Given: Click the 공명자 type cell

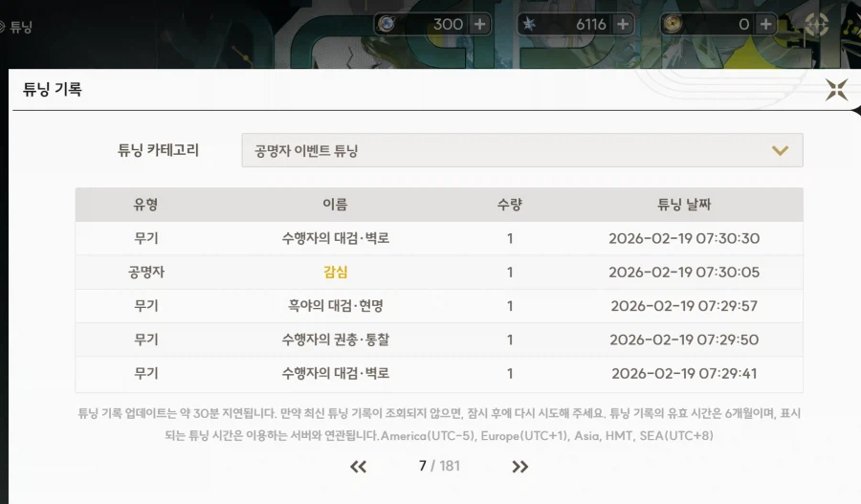Looking at the screenshot, I should coord(145,272).
